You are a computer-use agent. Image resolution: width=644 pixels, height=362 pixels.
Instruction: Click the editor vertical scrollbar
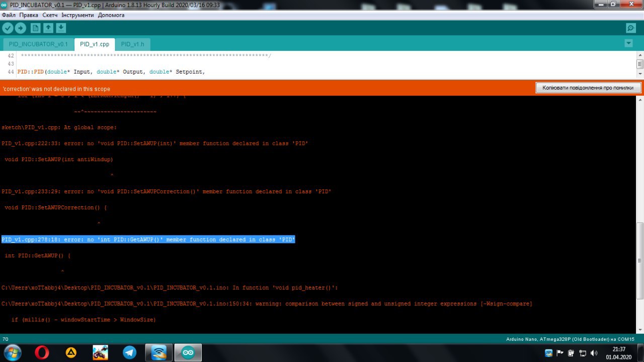640,64
